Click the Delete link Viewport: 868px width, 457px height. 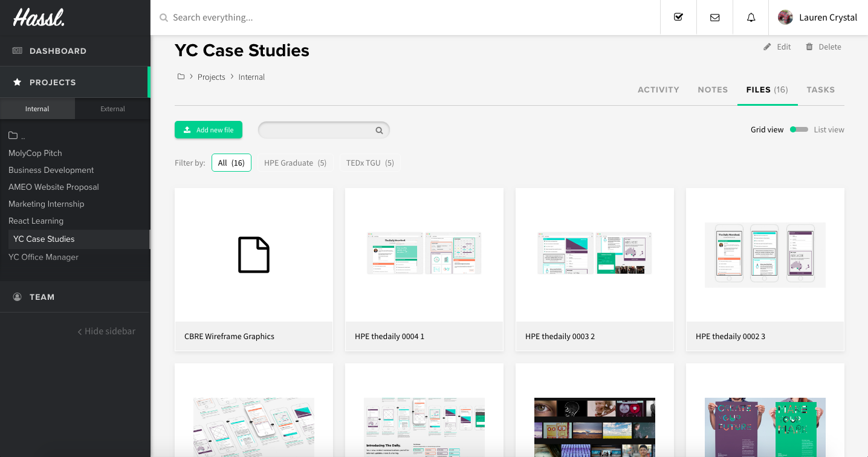[x=829, y=47]
